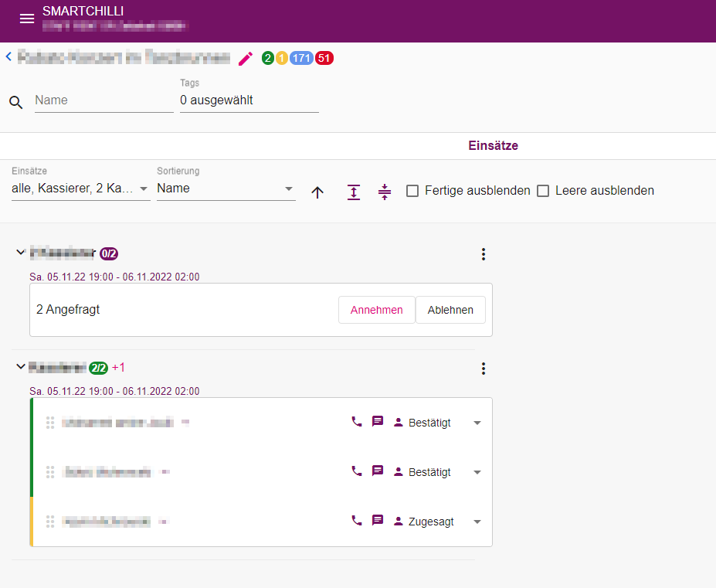This screenshot has width=716, height=588.
Task: Expand all shifts icon
Action: pos(354,192)
